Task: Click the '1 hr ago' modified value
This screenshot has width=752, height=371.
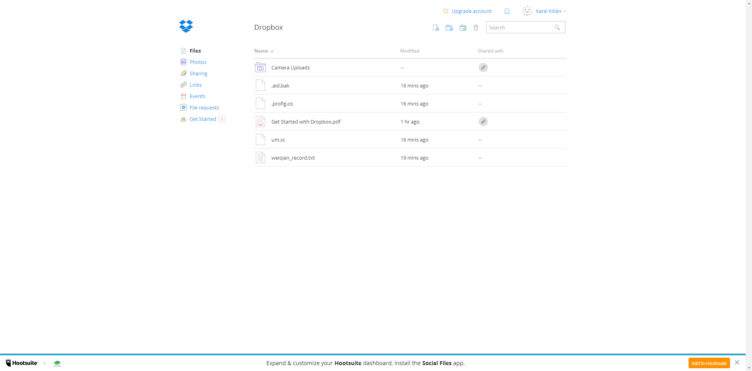Action: tap(410, 122)
